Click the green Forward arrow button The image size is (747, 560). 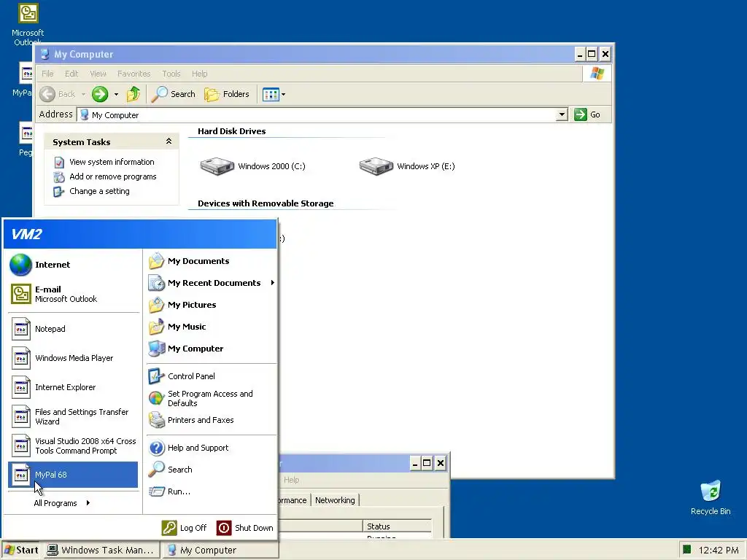click(100, 94)
